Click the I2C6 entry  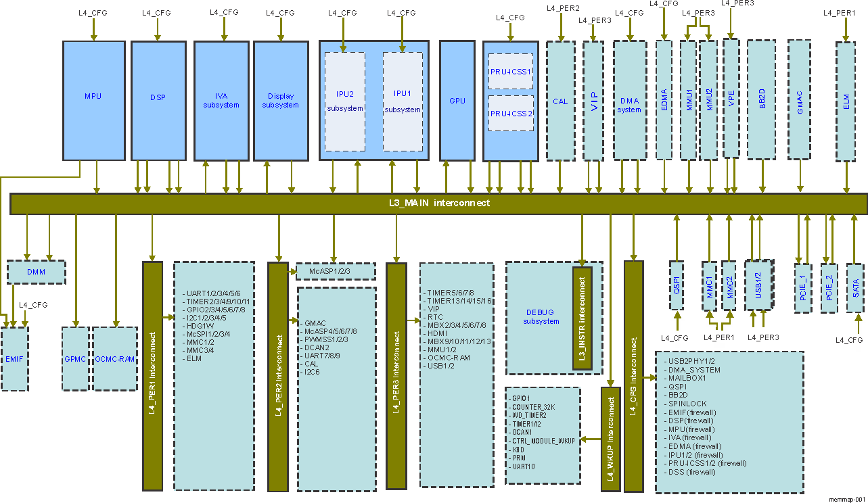pyautogui.click(x=313, y=372)
